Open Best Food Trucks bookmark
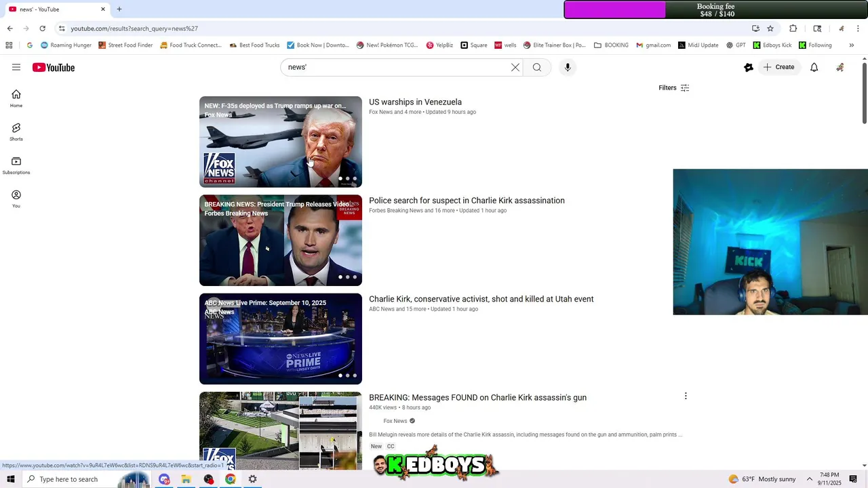The height and width of the screenshot is (488, 868). (x=254, y=45)
